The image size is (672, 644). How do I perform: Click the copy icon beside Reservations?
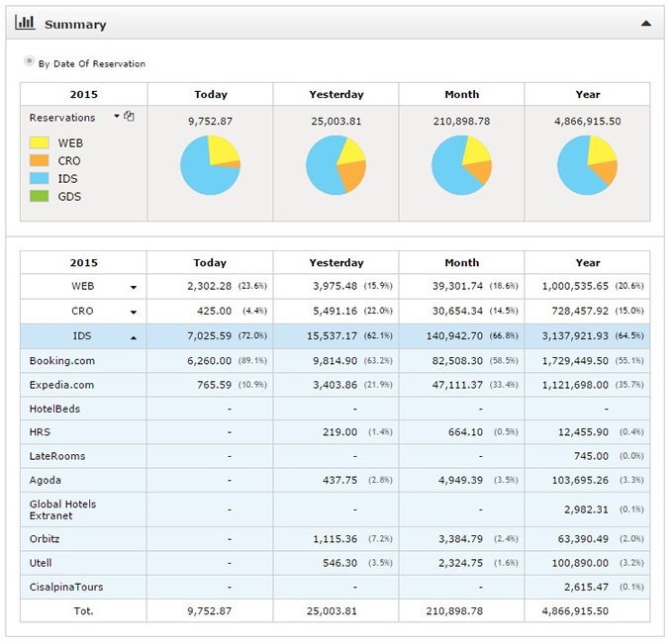(130, 117)
